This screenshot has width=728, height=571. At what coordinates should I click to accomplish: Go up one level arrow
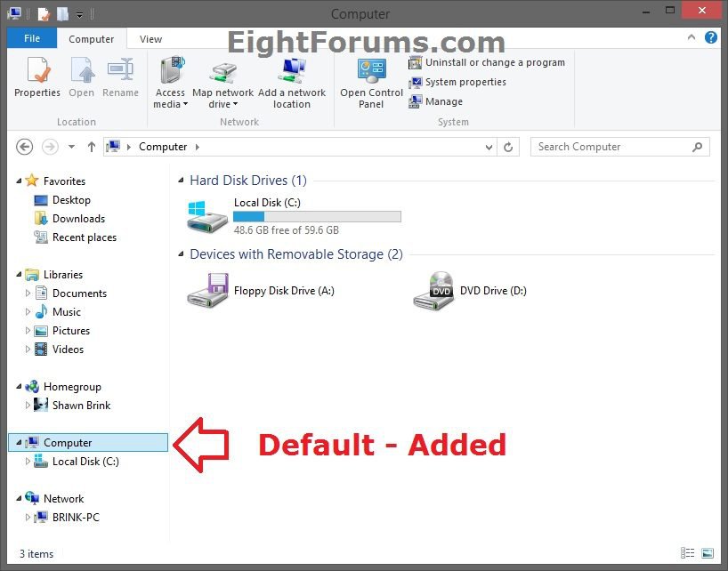click(x=92, y=147)
